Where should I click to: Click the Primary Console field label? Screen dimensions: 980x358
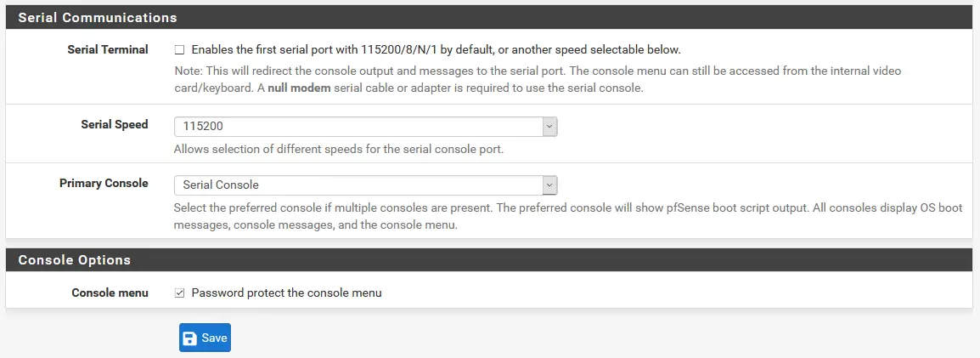104,183
